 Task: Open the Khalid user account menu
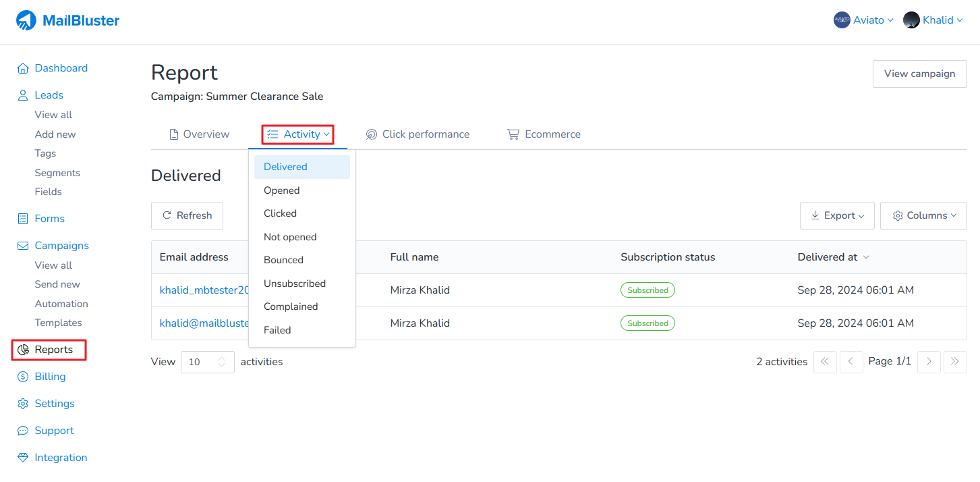pyautogui.click(x=932, y=20)
